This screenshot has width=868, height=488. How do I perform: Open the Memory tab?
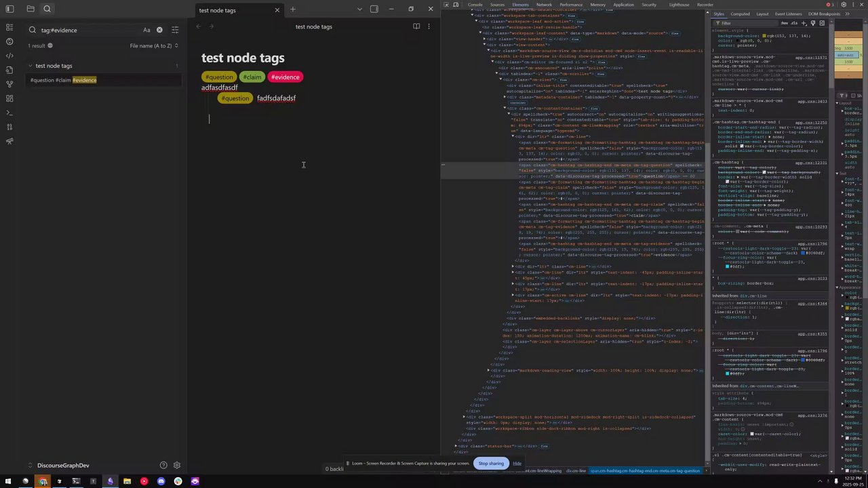[597, 5]
